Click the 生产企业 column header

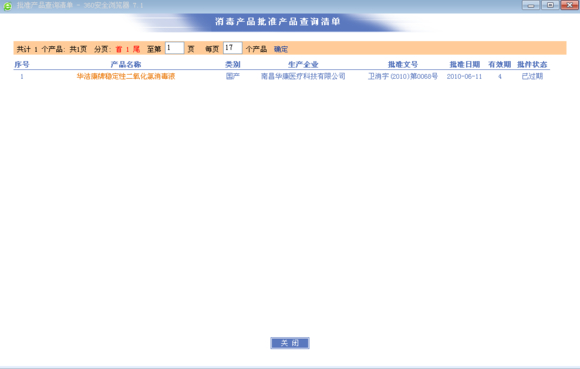coord(303,64)
